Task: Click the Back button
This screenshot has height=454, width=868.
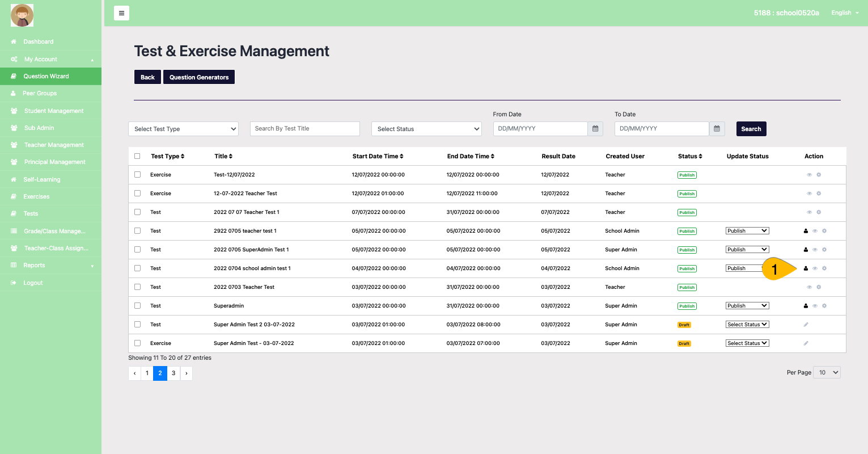Action: click(x=147, y=77)
